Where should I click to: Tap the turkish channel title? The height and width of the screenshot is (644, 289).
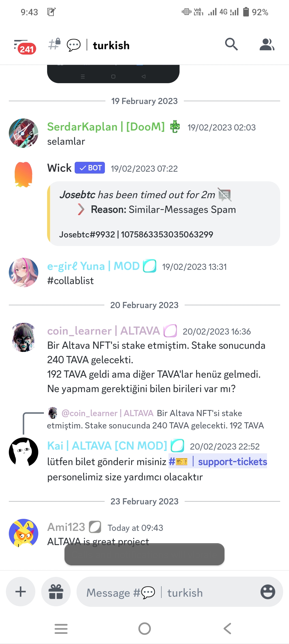[111, 45]
